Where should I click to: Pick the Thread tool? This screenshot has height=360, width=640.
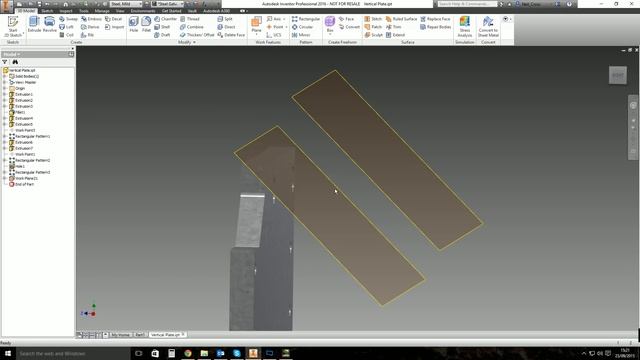point(190,19)
